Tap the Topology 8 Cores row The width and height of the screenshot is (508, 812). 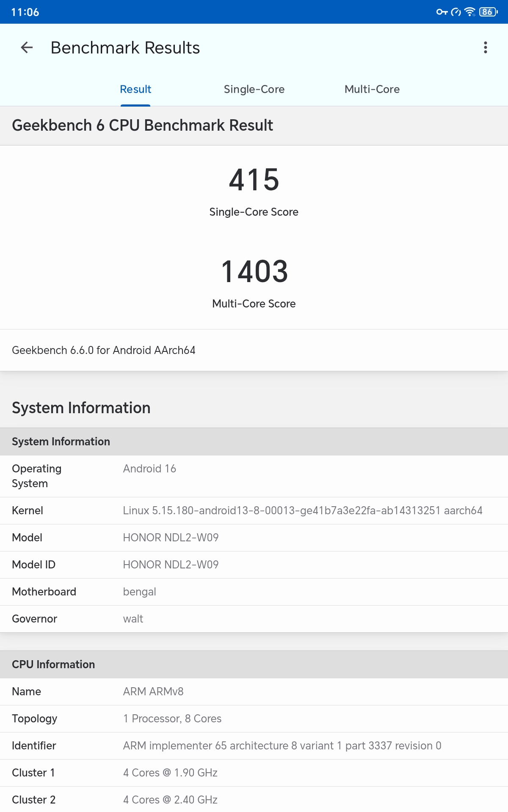tap(254, 719)
